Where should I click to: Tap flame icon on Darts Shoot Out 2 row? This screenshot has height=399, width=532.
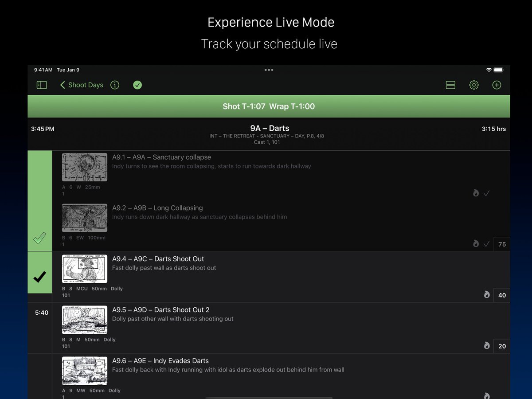coord(487,345)
